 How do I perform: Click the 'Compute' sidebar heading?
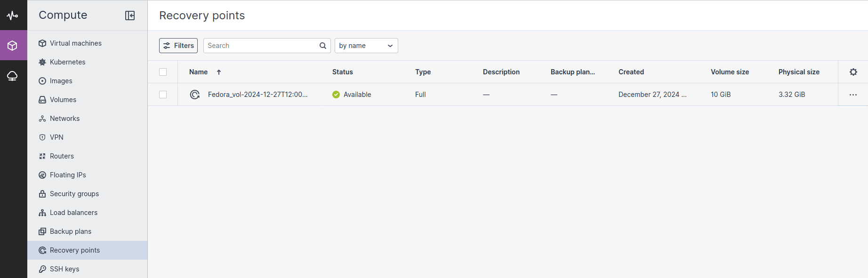tap(63, 15)
